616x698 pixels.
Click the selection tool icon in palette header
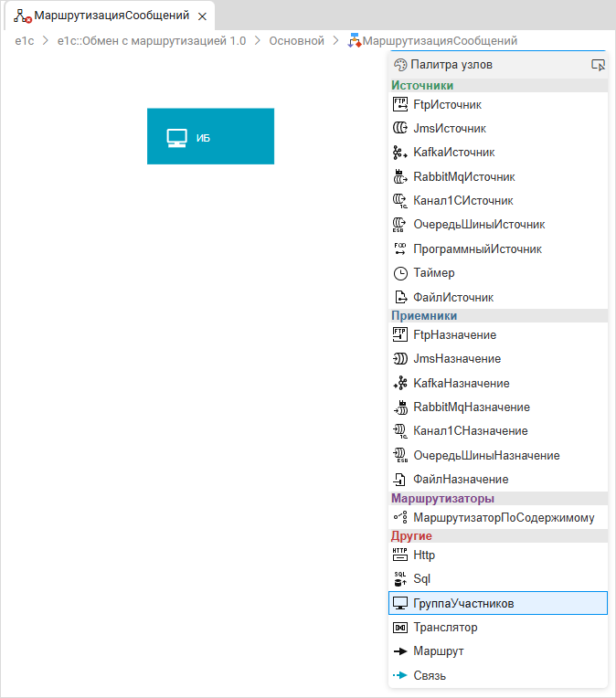pos(598,65)
